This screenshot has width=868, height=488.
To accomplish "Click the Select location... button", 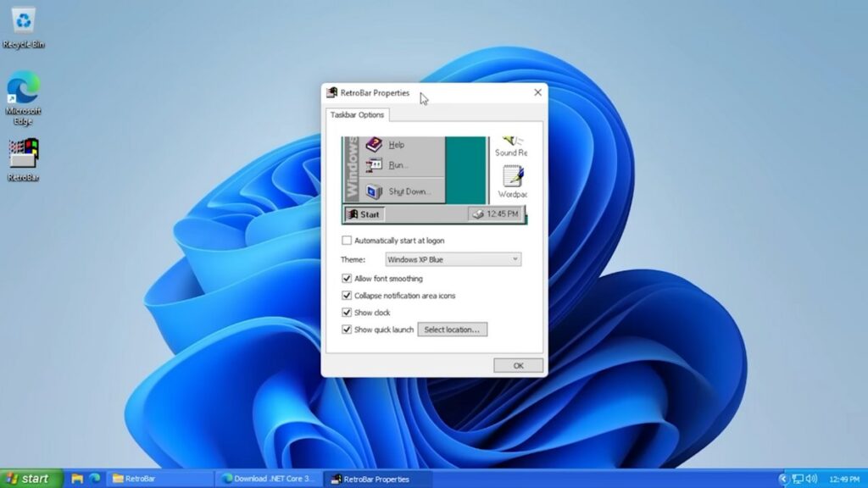I will (453, 330).
